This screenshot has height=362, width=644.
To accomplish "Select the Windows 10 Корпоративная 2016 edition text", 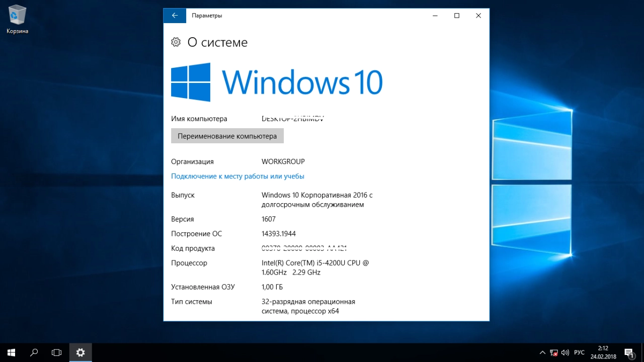I will point(317,200).
